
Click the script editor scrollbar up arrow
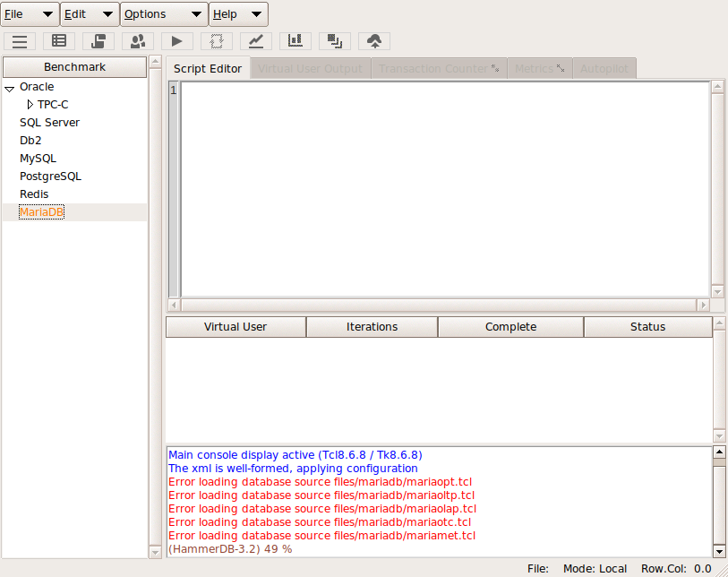(x=717, y=86)
